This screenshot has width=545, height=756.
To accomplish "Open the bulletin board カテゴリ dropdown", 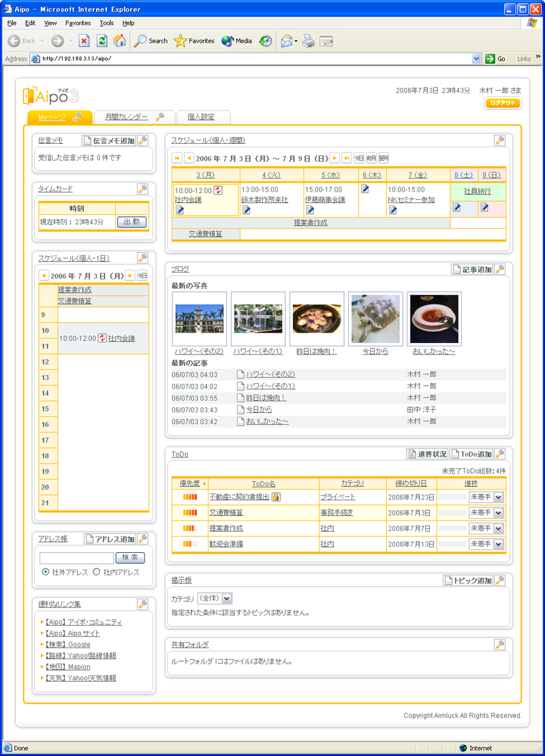I will [x=227, y=599].
